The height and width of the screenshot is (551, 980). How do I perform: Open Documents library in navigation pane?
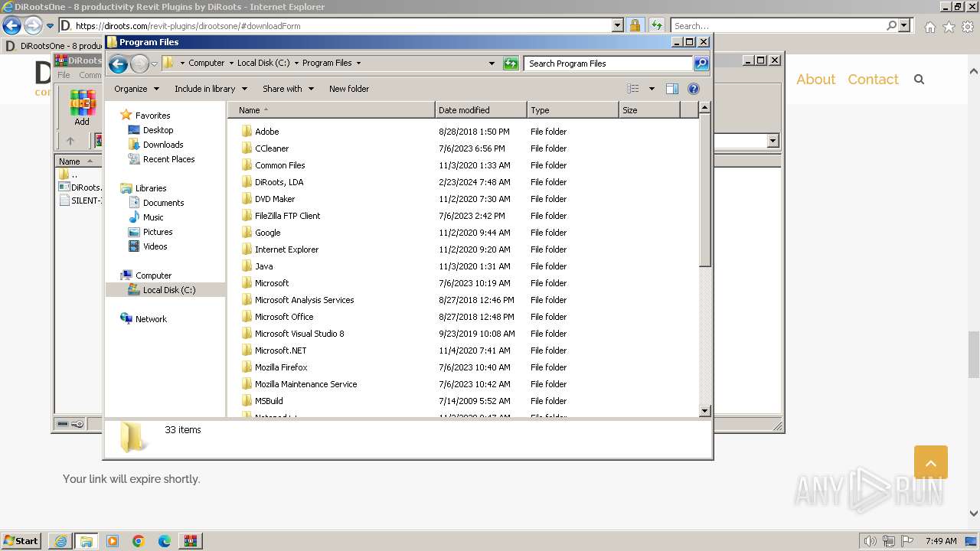coord(163,203)
